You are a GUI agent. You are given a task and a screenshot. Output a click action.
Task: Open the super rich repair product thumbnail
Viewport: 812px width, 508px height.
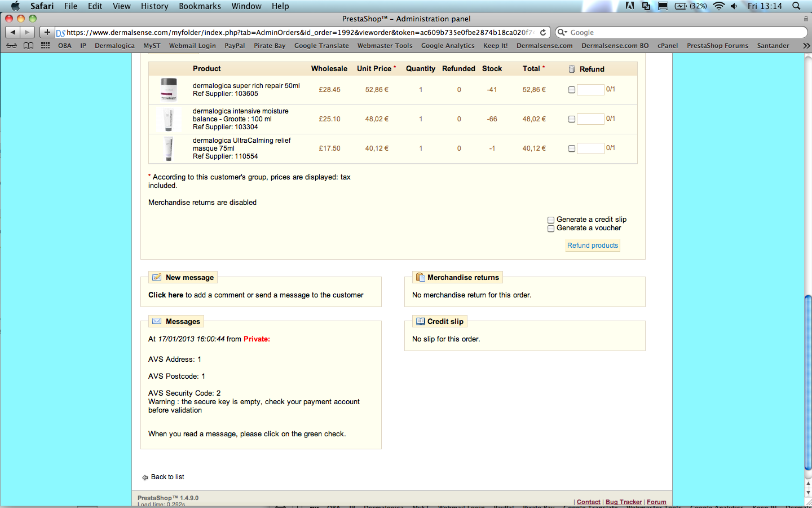tap(169, 89)
